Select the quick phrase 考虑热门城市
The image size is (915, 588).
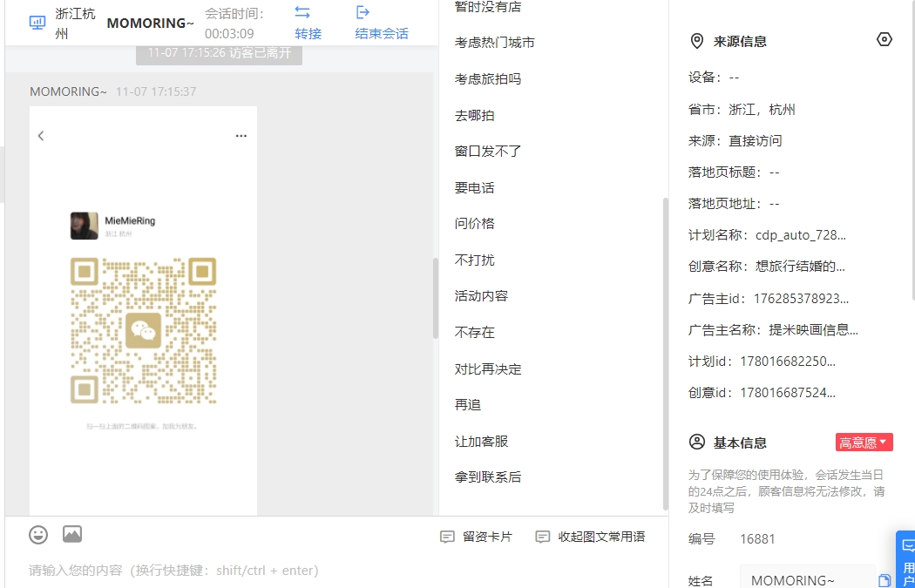[x=495, y=43]
